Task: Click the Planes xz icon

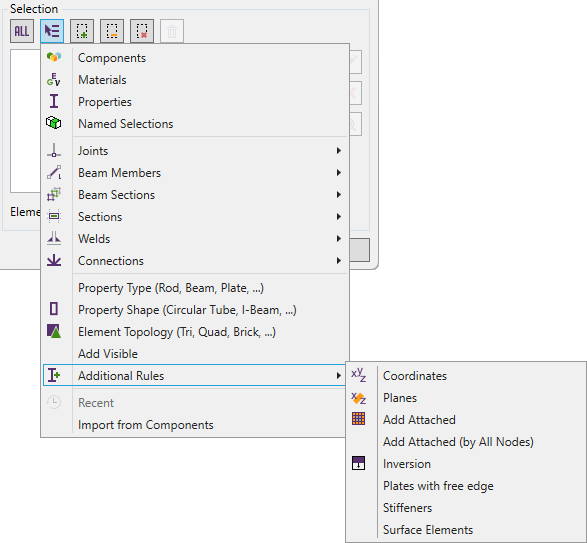Action: (359, 398)
